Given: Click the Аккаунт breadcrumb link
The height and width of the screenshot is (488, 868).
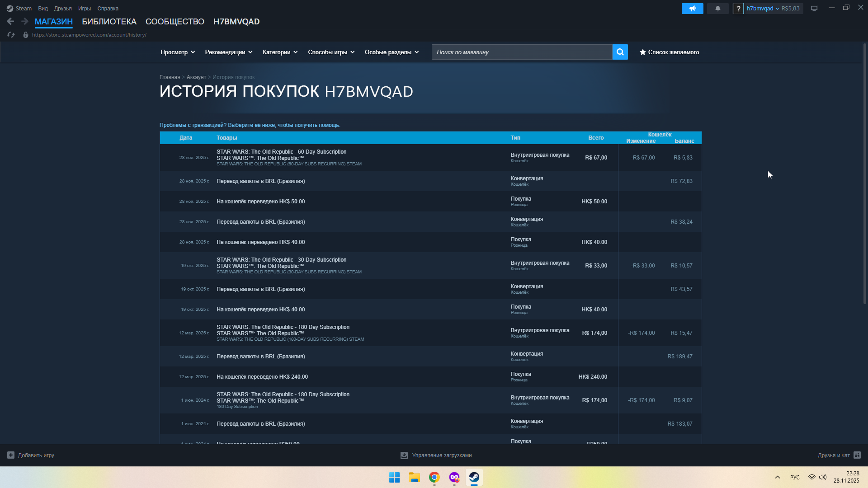Looking at the screenshot, I should point(196,77).
